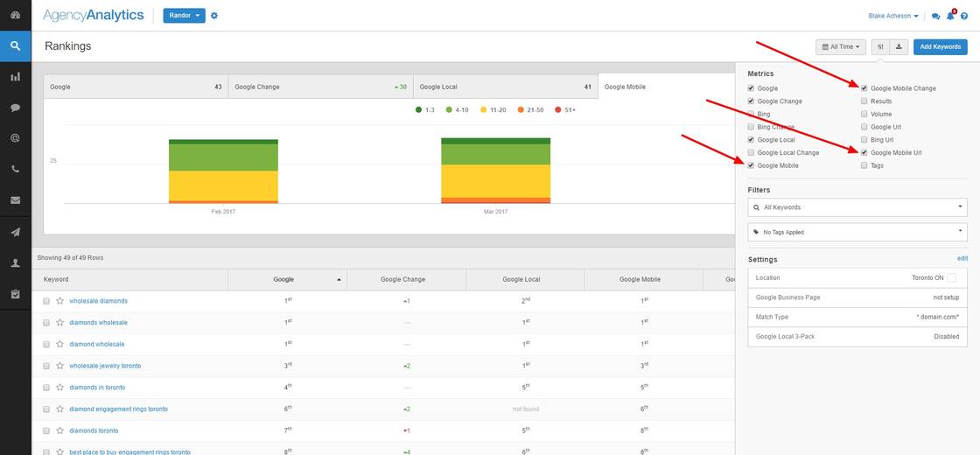Uncheck the Google Change metric checkbox
The width and height of the screenshot is (980, 455).
tap(751, 101)
